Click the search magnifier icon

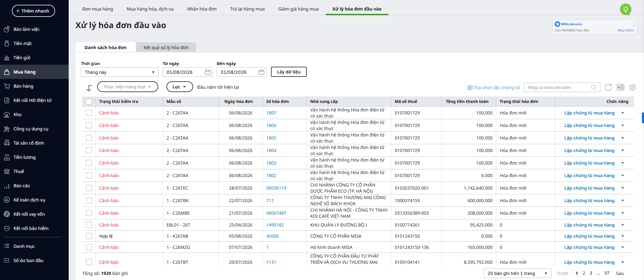point(594,87)
